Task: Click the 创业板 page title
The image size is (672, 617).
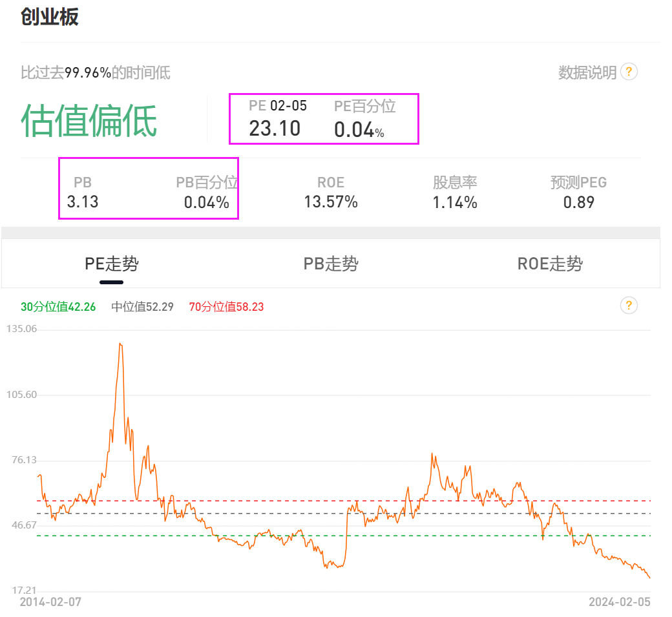Action: [x=50, y=17]
